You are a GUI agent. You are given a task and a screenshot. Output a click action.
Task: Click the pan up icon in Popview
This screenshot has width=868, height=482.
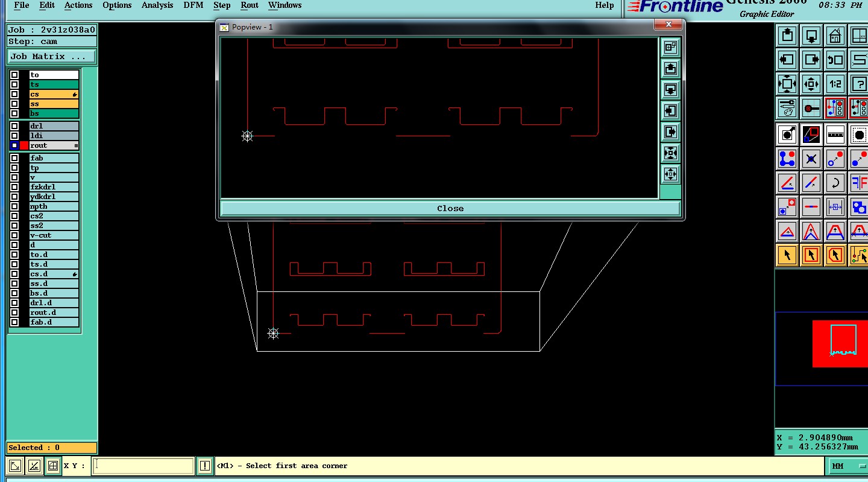[670, 69]
